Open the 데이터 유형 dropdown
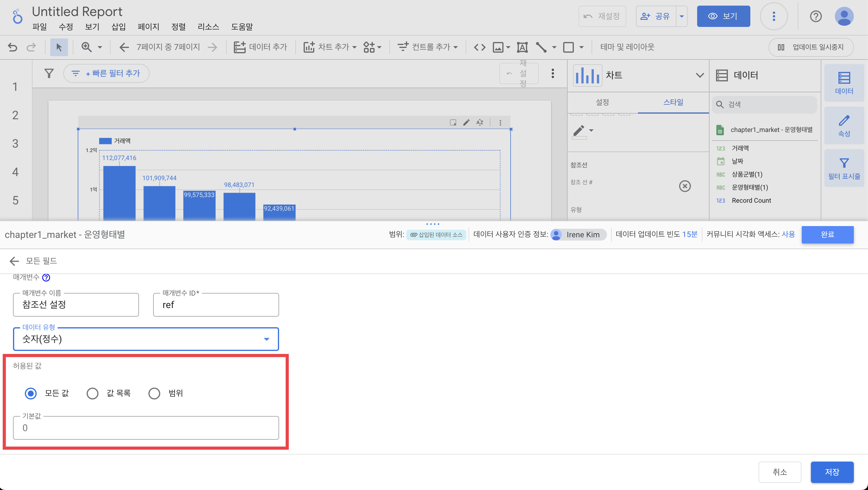 [146, 339]
